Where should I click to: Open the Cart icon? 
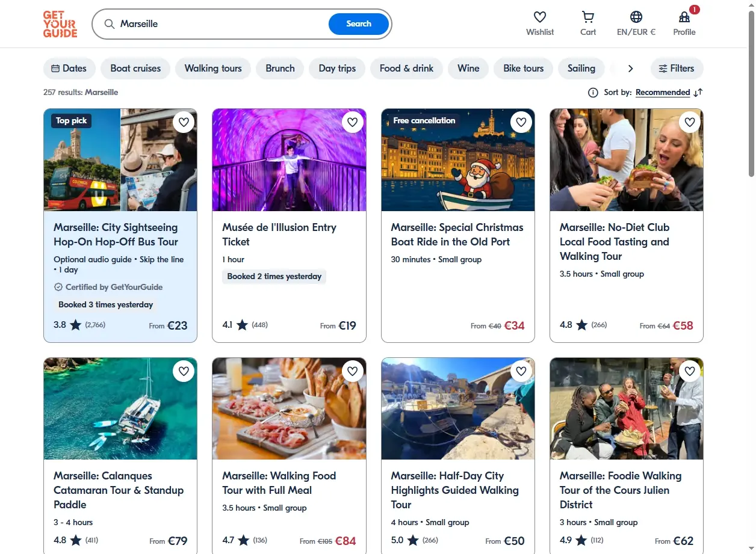click(588, 17)
